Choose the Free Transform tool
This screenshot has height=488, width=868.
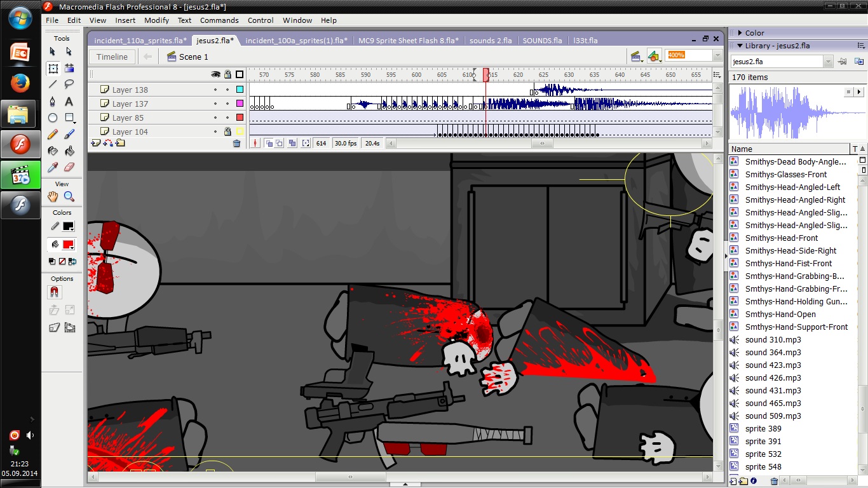tap(53, 68)
